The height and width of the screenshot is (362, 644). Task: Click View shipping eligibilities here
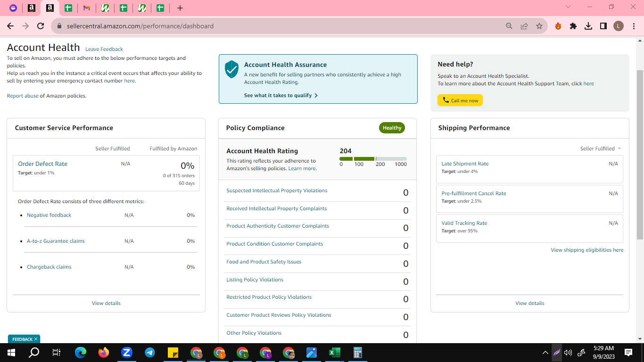[587, 250]
